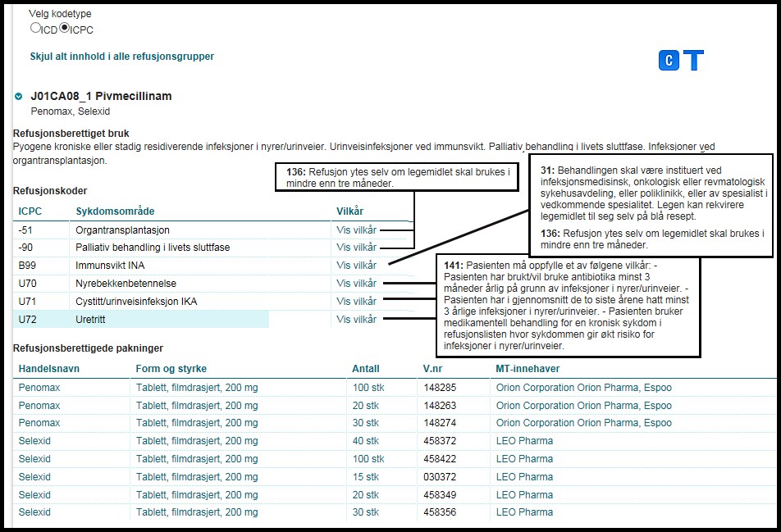Show vilkår for Palliativ behandling i livets sluttfase
Image resolution: width=781 pixels, height=532 pixels.
coord(356,248)
